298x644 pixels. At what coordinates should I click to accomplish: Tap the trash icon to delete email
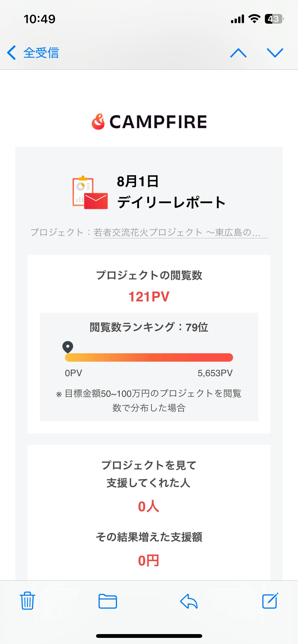[x=28, y=601]
